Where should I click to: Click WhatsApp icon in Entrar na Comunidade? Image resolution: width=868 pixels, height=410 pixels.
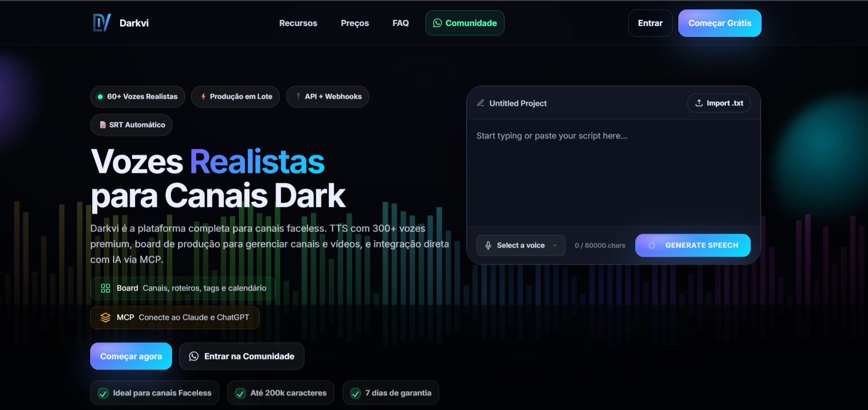pos(194,356)
